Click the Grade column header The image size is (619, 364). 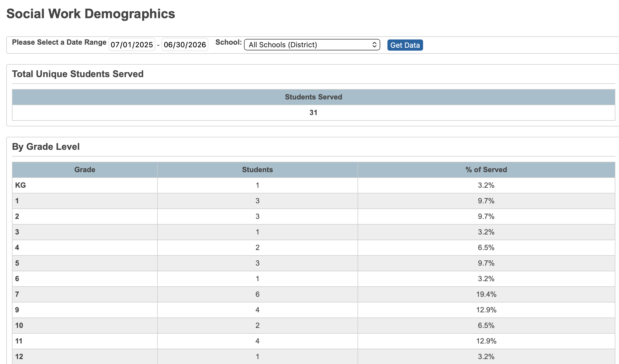click(85, 170)
